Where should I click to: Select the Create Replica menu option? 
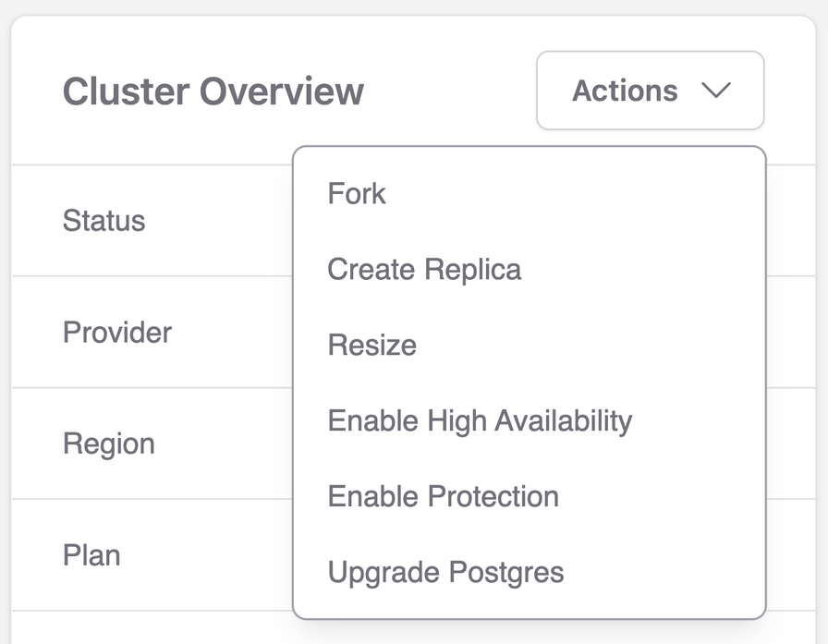(x=424, y=269)
